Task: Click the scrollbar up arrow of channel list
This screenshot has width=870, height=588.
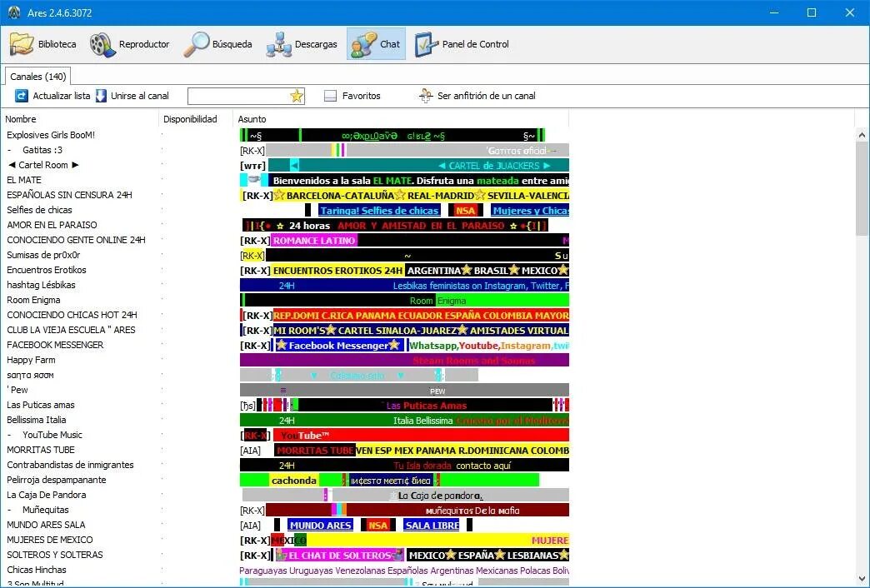Action: [x=862, y=135]
